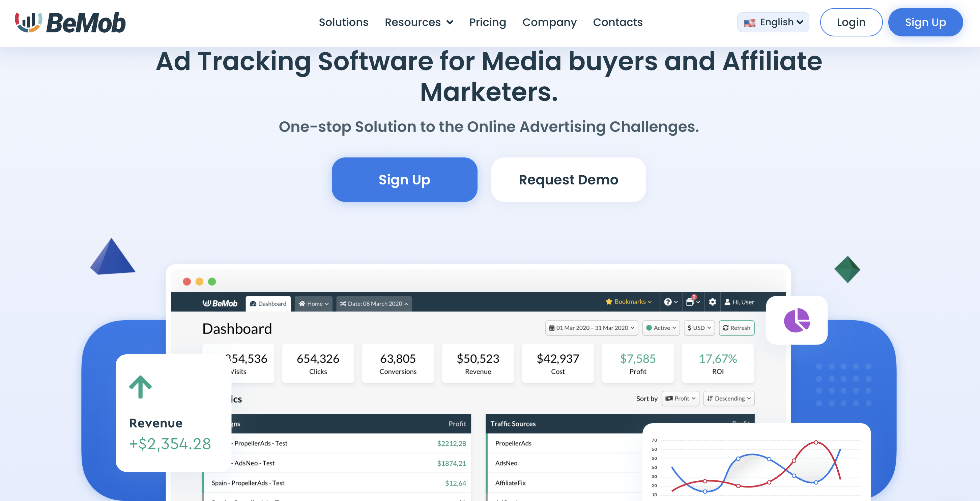Screen dimensions: 980x501
Task: Open the Active status filter dropdown
Action: 661,327
